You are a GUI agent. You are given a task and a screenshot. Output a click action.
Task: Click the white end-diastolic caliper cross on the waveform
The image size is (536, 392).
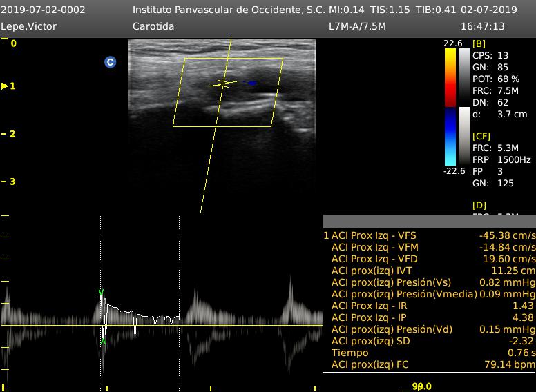[x=178, y=317]
